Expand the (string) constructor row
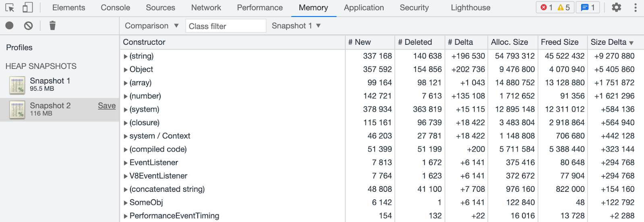This screenshot has height=222, width=644. pyautogui.click(x=126, y=56)
